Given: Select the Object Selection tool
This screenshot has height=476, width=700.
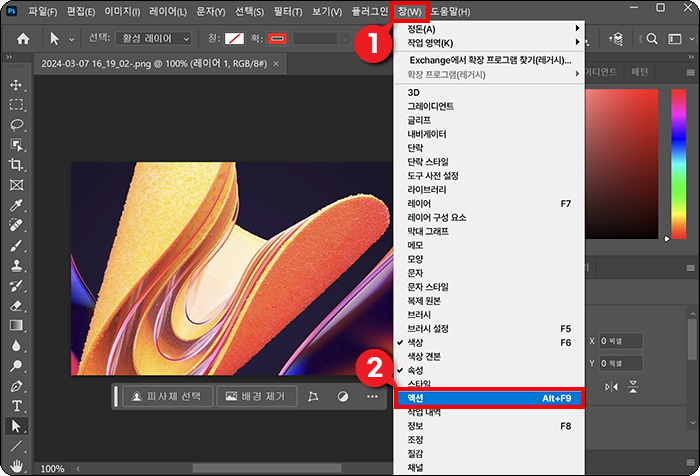Looking at the screenshot, I should click(x=17, y=145).
